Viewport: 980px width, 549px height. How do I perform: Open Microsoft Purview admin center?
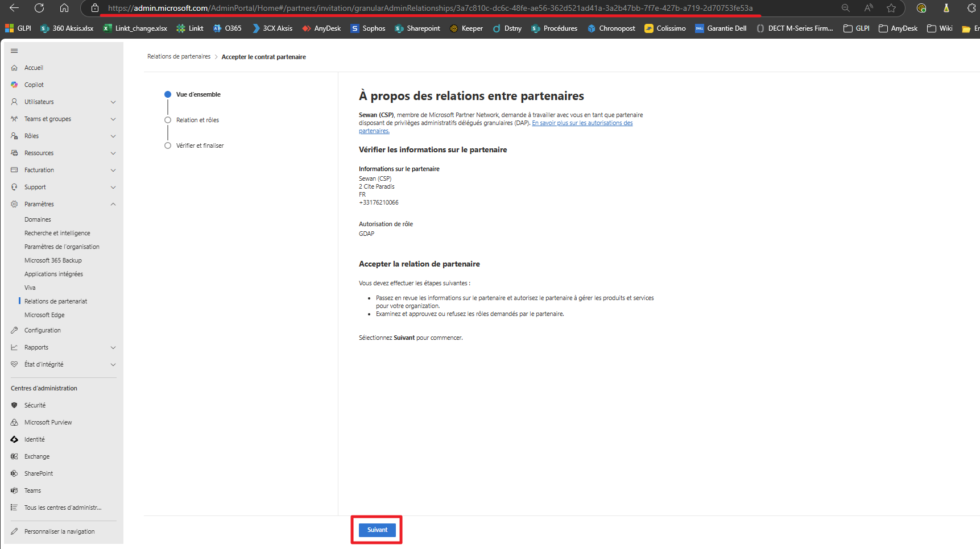pos(48,422)
